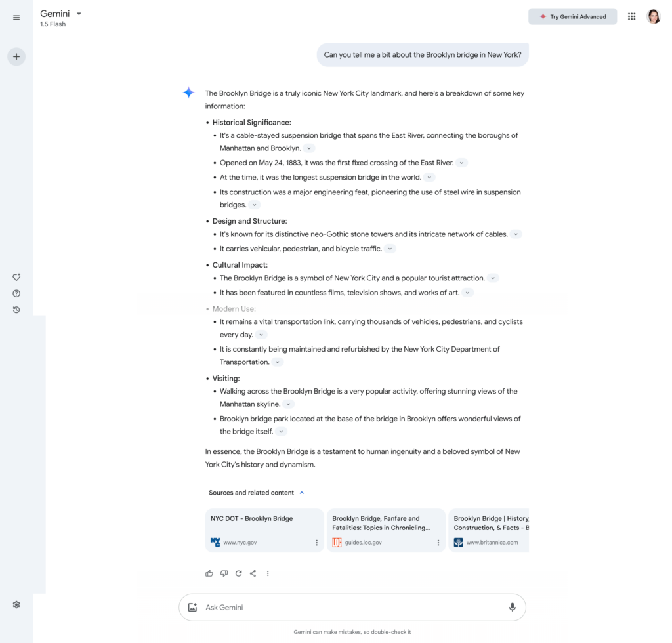
Task: Expand chevron after 'longest suspension bridge in the world.'
Action: click(429, 177)
